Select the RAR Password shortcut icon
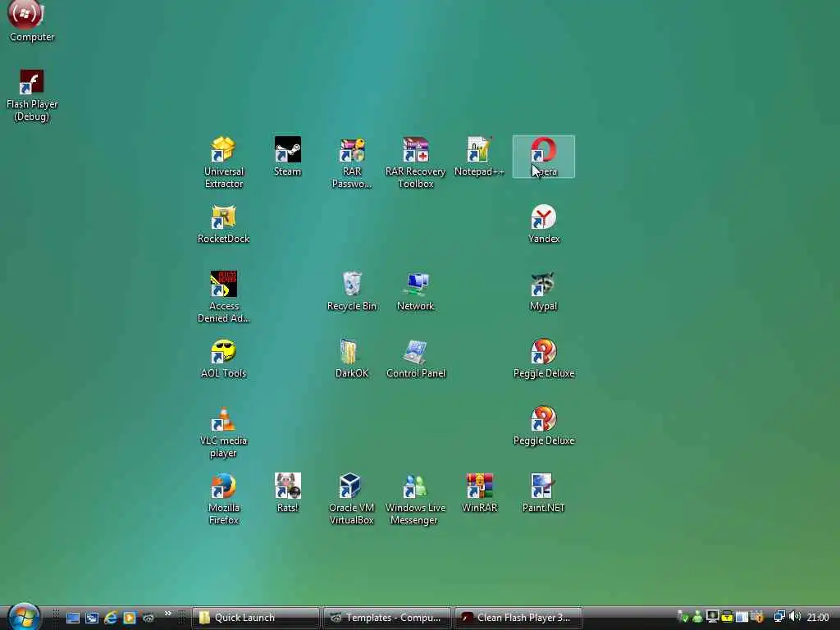Image resolution: width=840 pixels, height=630 pixels. 352,162
